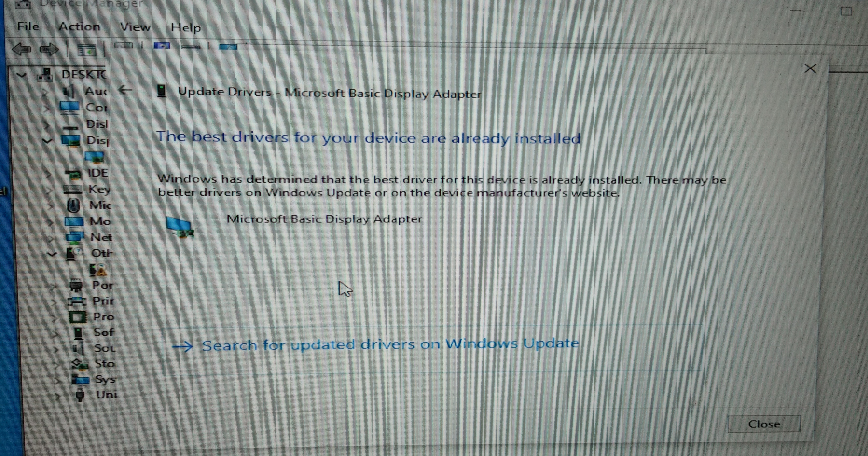This screenshot has width=868, height=456.
Task: Open the View menu
Action: click(135, 27)
